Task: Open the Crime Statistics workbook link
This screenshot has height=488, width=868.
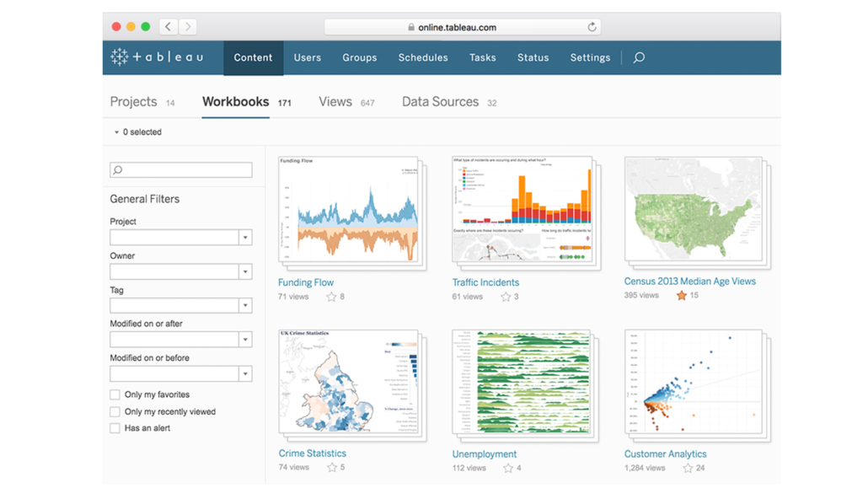Action: pyautogui.click(x=313, y=453)
